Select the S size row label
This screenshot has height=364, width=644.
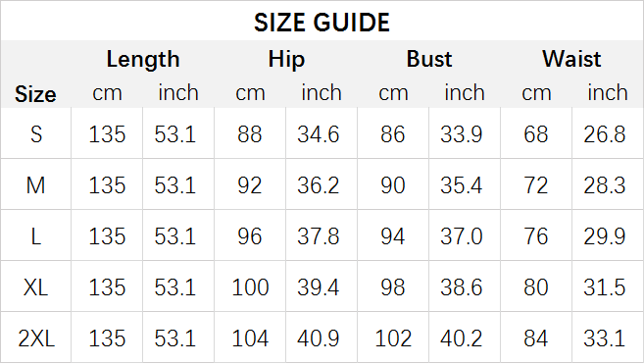(36, 134)
